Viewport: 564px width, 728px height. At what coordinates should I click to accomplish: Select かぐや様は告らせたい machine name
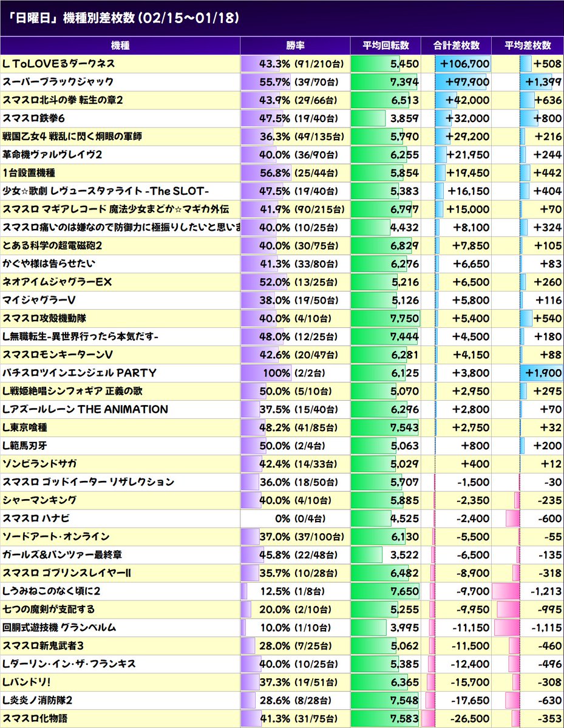click(49, 264)
